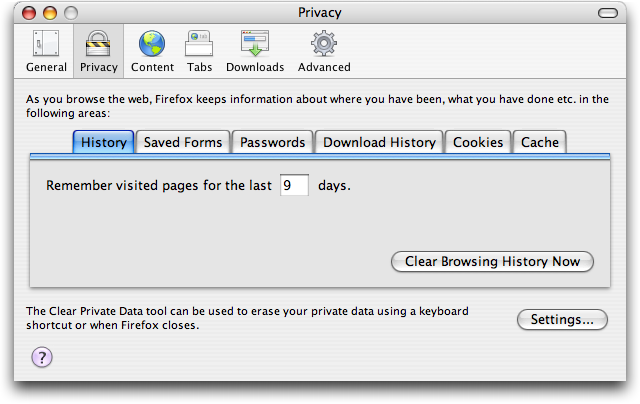Click the Clear Browsing History Now button
This screenshot has width=640, height=404.
tap(492, 262)
